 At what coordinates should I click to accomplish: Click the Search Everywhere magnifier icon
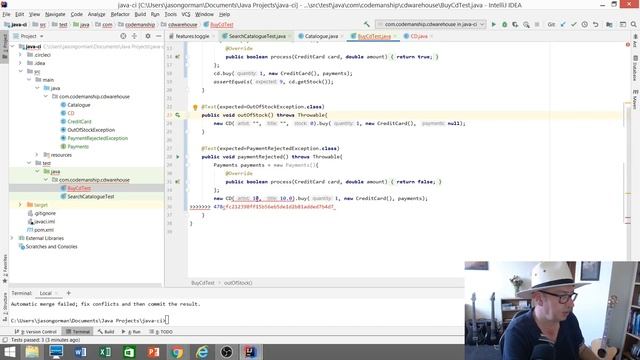633,24
